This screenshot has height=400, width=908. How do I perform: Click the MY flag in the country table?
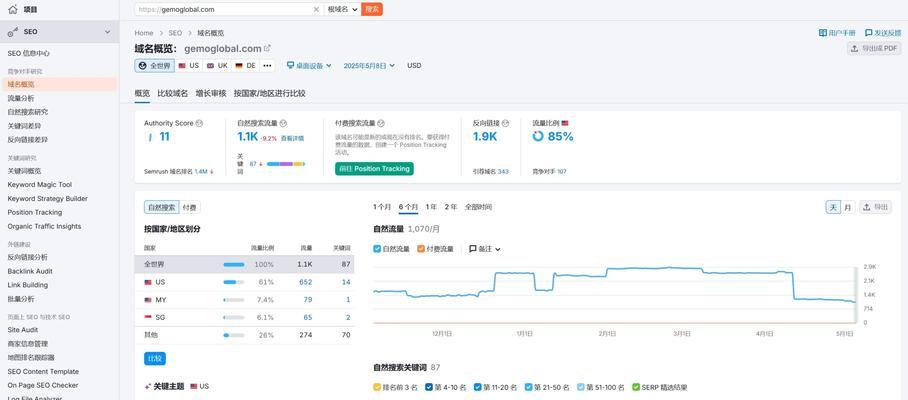(x=148, y=300)
